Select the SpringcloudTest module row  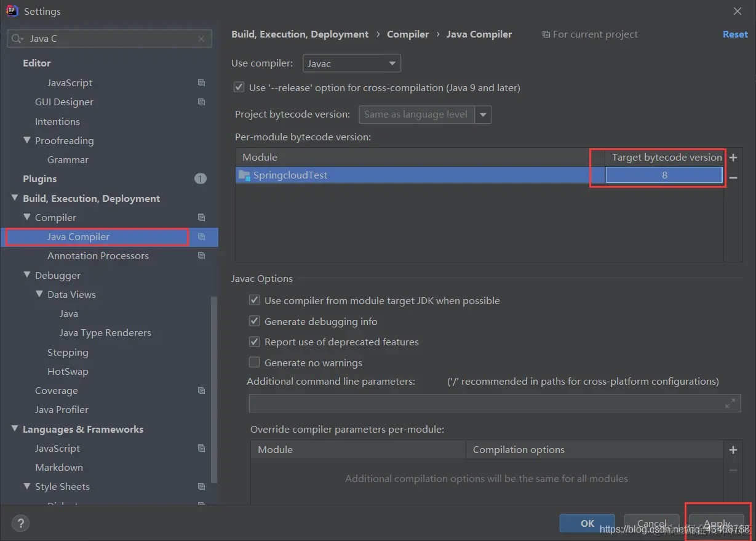479,175
